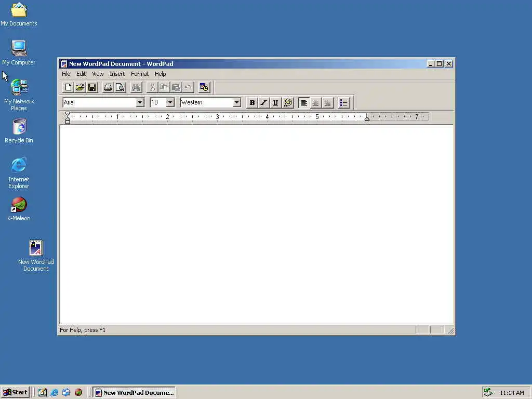The image size is (532, 399).
Task: Select the New WordPad Document desktop file
Action: coord(36,256)
